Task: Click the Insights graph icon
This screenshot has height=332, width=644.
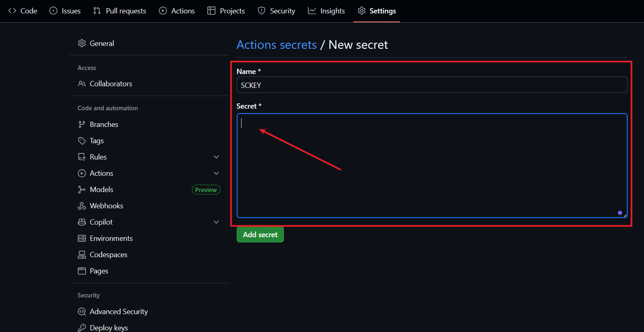Action: click(x=312, y=11)
